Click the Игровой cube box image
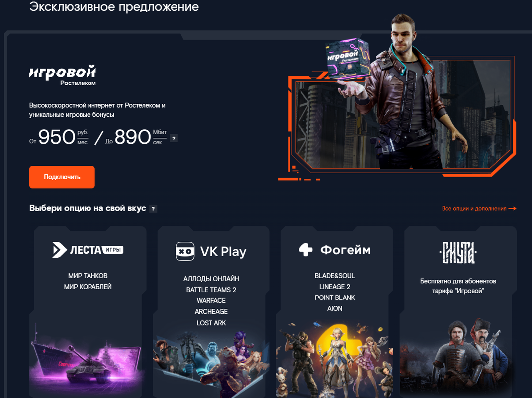 point(346,59)
